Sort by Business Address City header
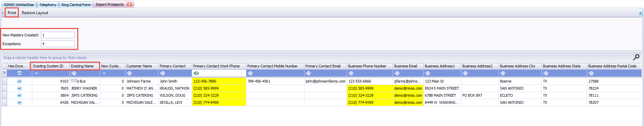 coord(520,66)
